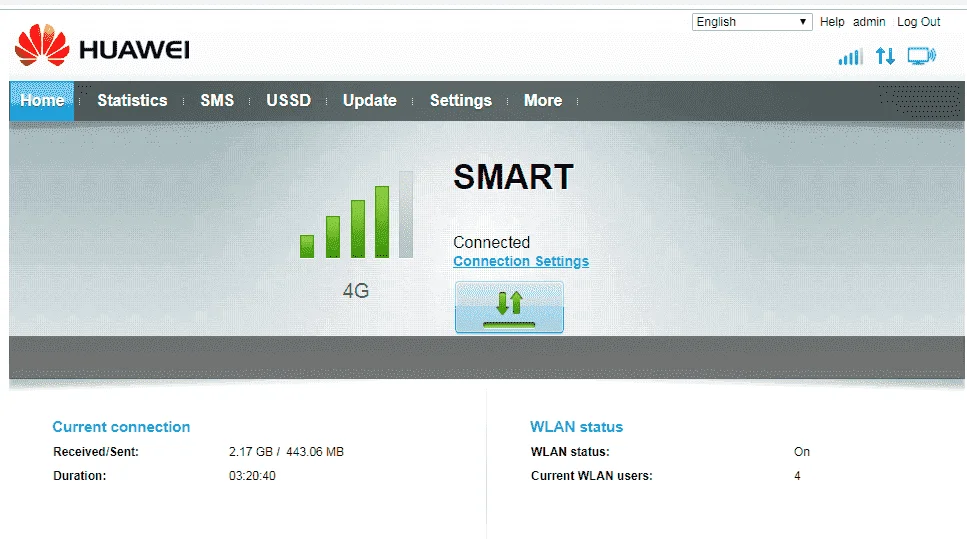Open the SMS tab
This screenshot has width=967, height=539.
217,101
